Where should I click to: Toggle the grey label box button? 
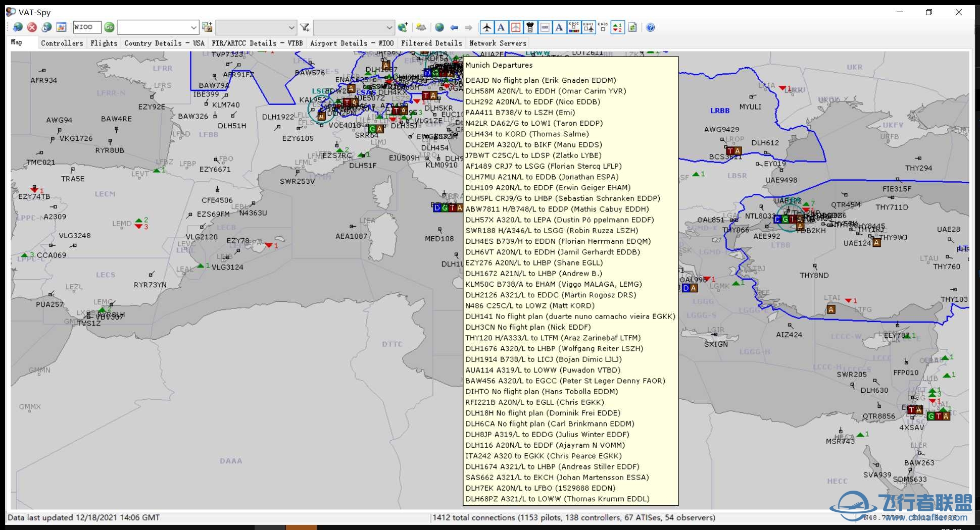click(545, 27)
